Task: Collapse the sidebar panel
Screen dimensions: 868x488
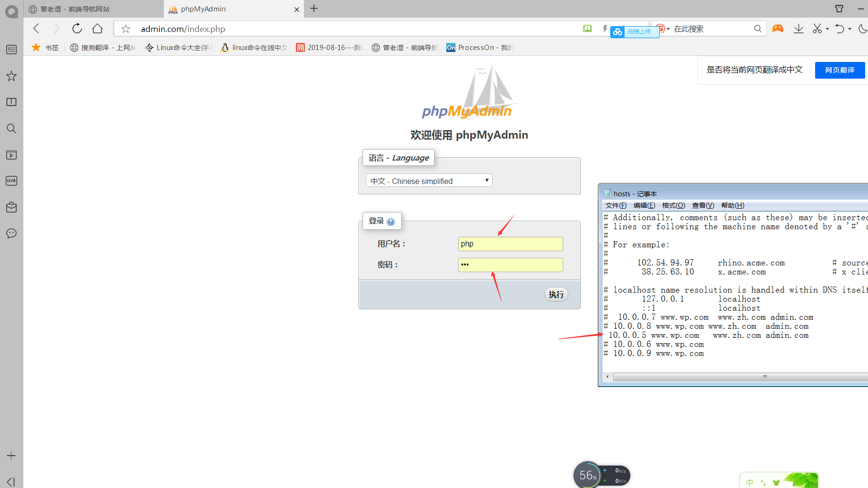Action: 11,482
